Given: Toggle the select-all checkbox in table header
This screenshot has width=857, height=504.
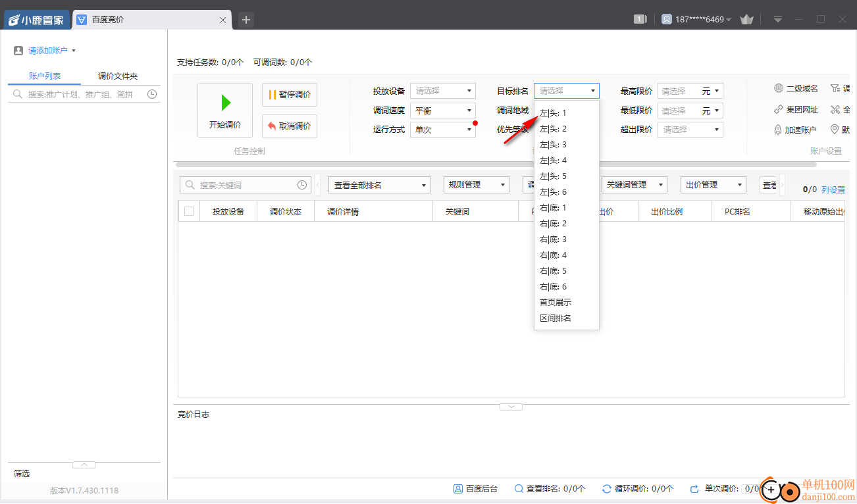Looking at the screenshot, I should (x=189, y=211).
